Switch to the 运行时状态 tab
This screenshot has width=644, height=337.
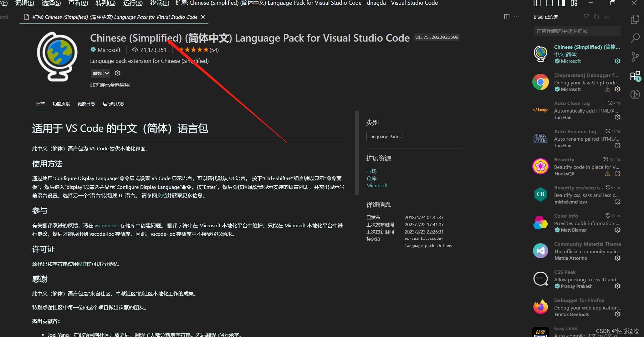(113, 104)
